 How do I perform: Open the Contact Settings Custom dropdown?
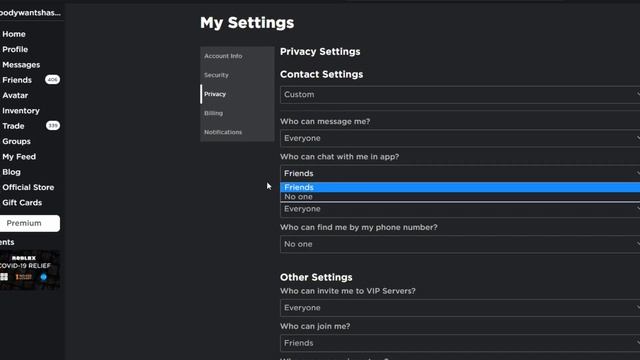pyautogui.click(x=460, y=95)
